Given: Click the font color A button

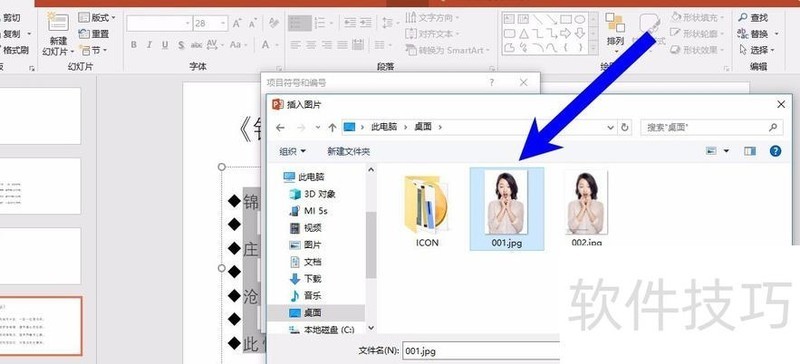Looking at the screenshot, I should (265, 45).
